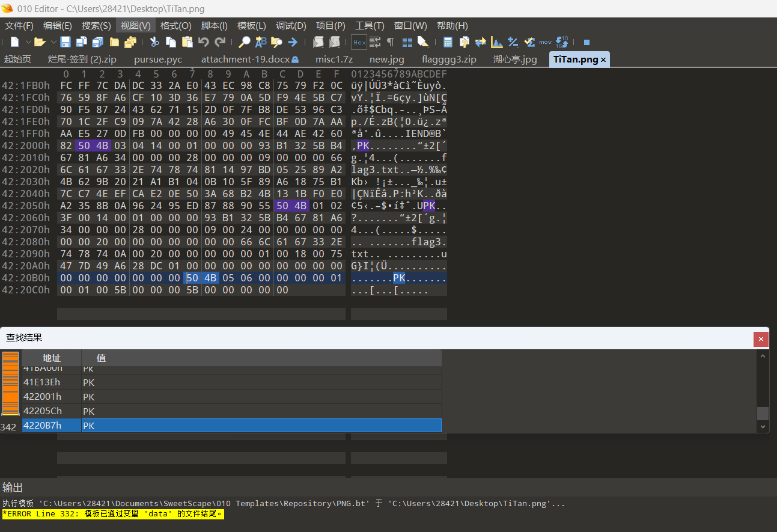Switch to the 起始页 tab
Screen dimensions: 777x532
click(18, 59)
